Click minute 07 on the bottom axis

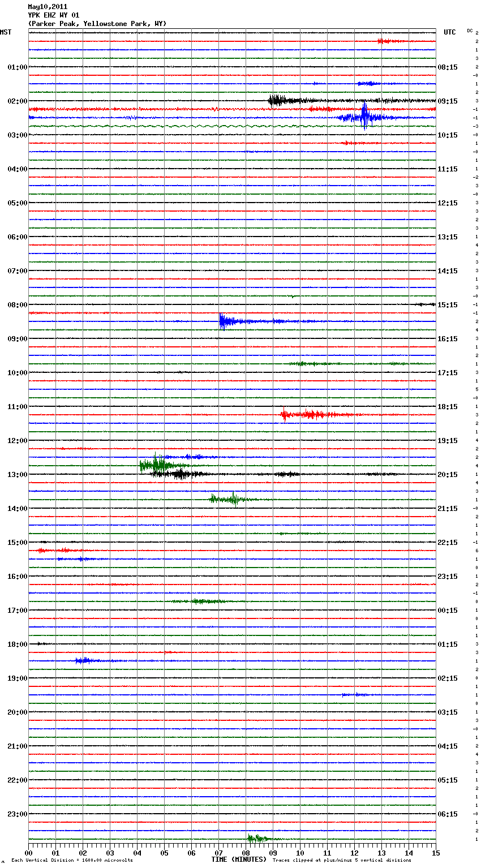click(x=218, y=853)
